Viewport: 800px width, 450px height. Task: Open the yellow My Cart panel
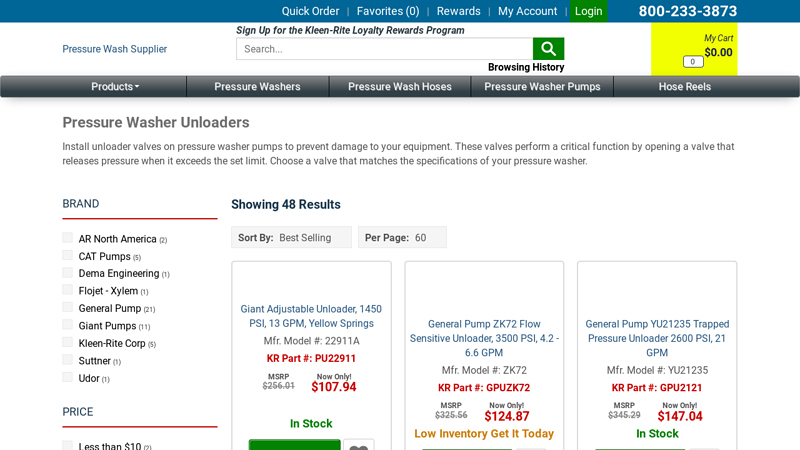[x=694, y=48]
